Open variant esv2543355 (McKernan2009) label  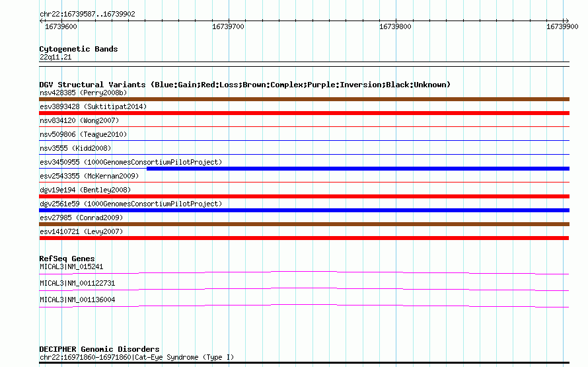coord(89,176)
